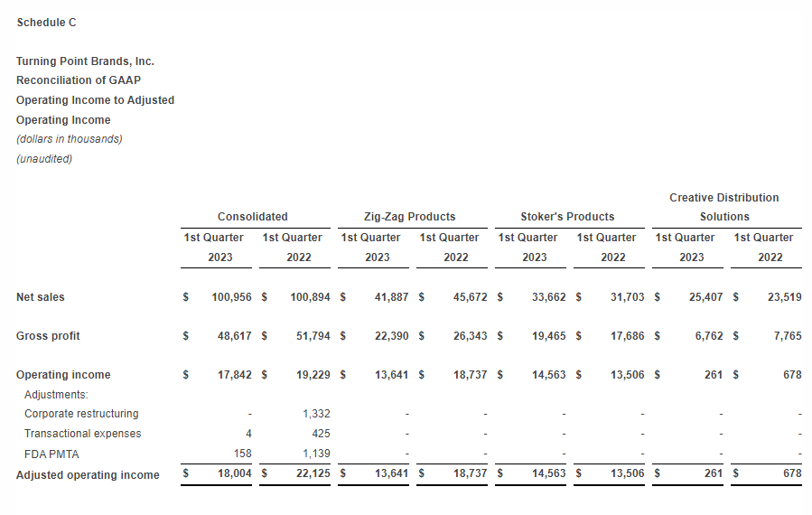Click the 100,956 consolidated net sales value
The width and height of the screenshot is (812, 515).
[x=230, y=297]
